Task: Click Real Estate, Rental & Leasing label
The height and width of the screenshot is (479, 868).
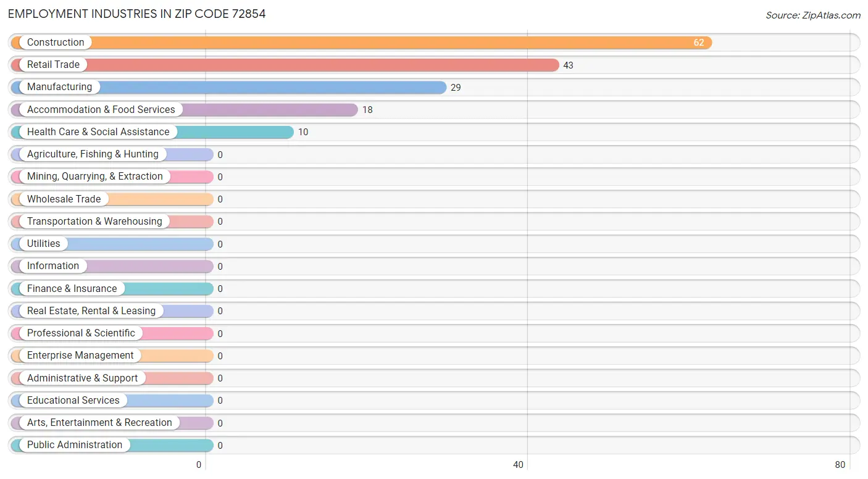Action: point(91,311)
